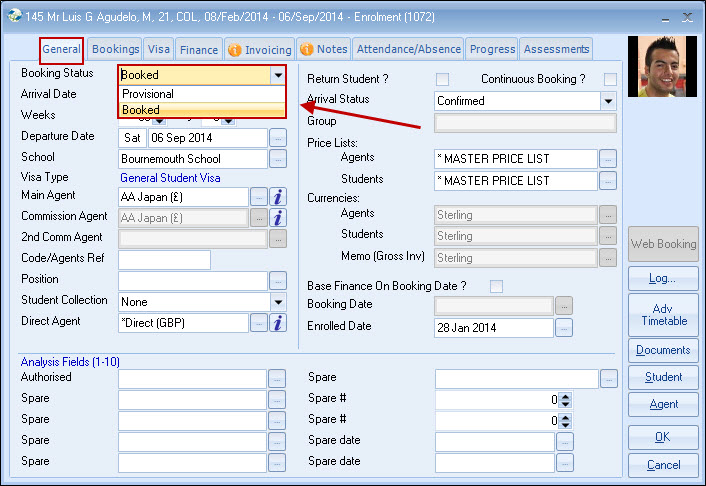Tick the Return Student checkbox
Image resolution: width=706 pixels, height=486 pixels.
[x=443, y=79]
